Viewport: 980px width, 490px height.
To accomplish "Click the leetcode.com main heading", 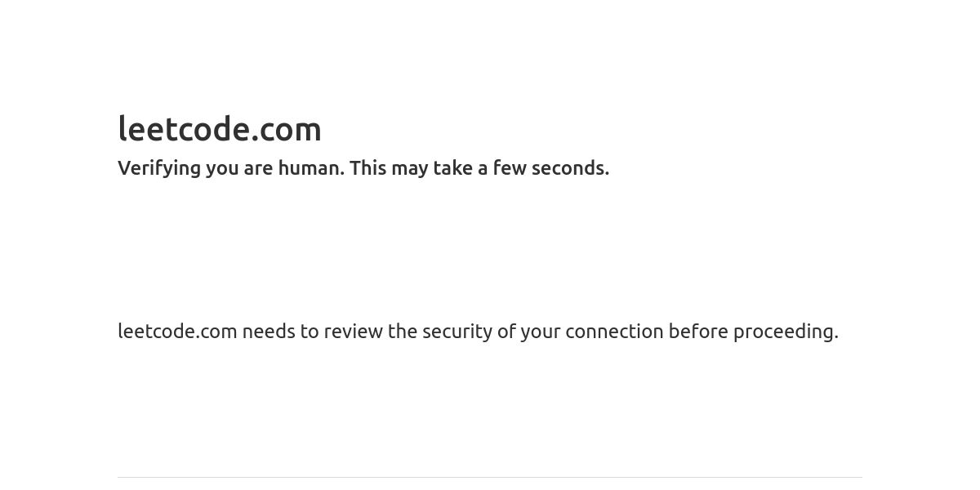I will pos(220,129).
